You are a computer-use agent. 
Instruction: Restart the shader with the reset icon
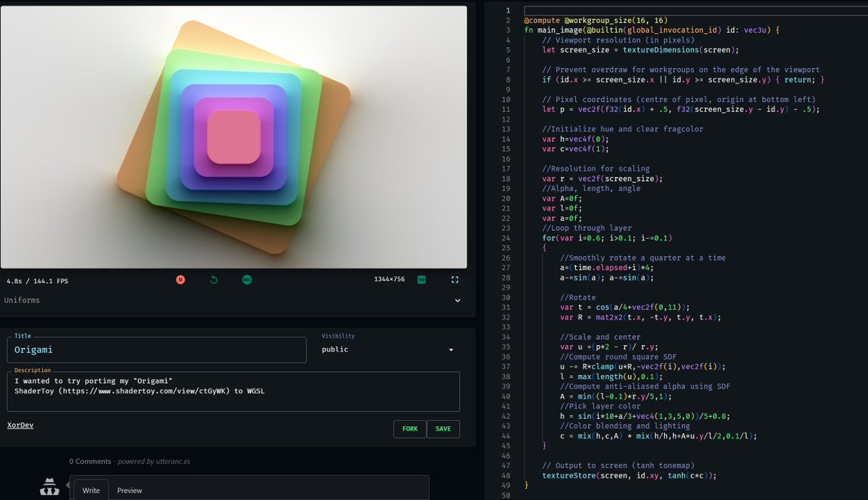pyautogui.click(x=213, y=279)
